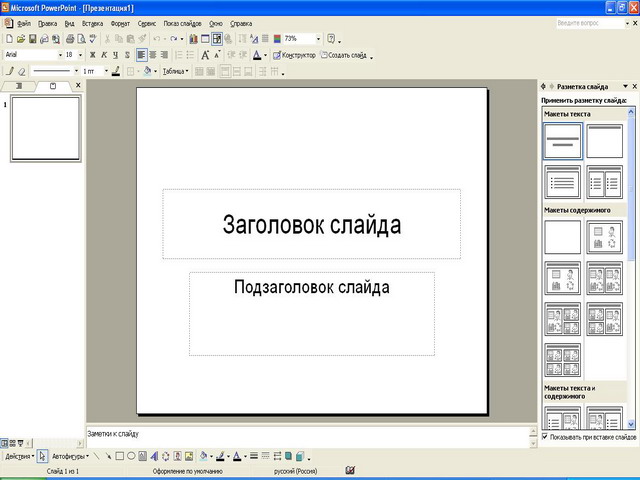The image size is (640, 480).
Task: Switch to the Outline tab in left pane
Action: click(18, 86)
